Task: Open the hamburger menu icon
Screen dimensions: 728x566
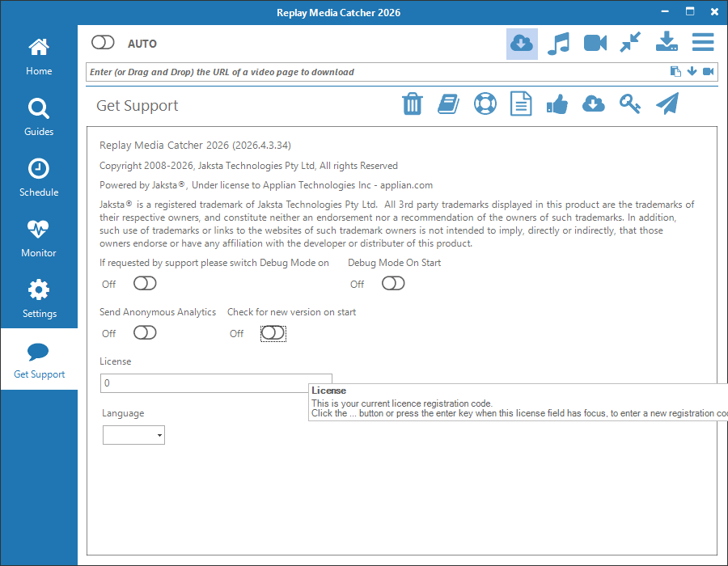Action: [x=703, y=42]
